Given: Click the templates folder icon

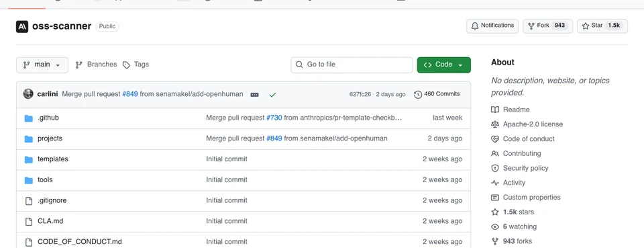Looking at the screenshot, I should pyautogui.click(x=29, y=159).
